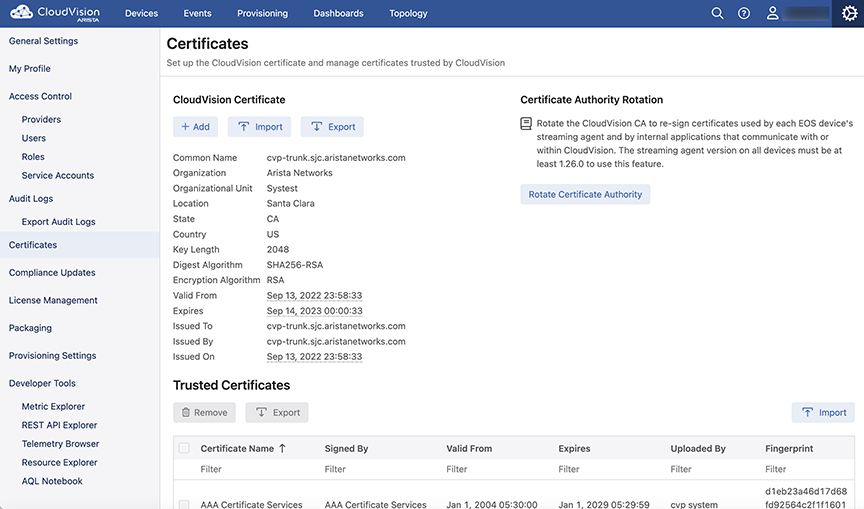Go to General Settings
This screenshot has width=864, height=509.
44,41
